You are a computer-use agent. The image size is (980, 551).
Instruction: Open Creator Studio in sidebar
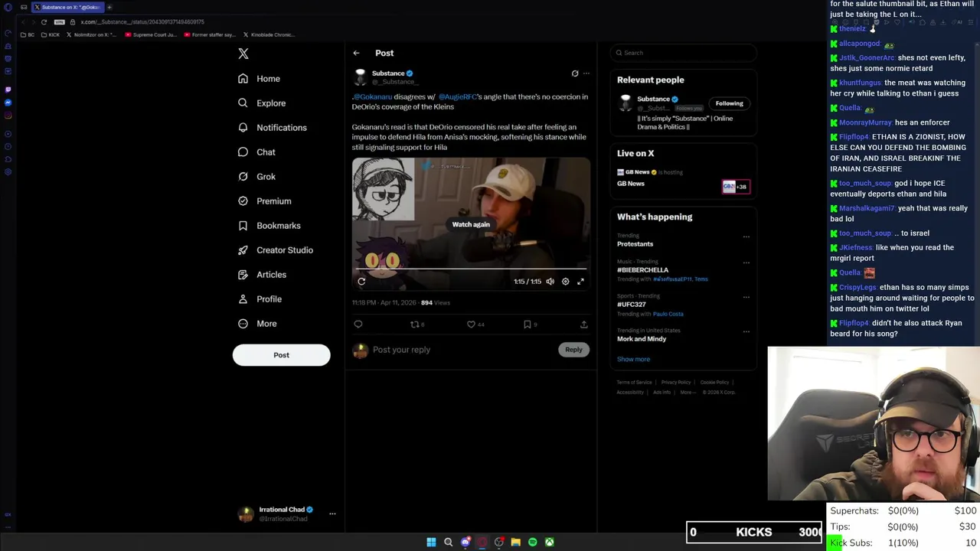(x=275, y=250)
